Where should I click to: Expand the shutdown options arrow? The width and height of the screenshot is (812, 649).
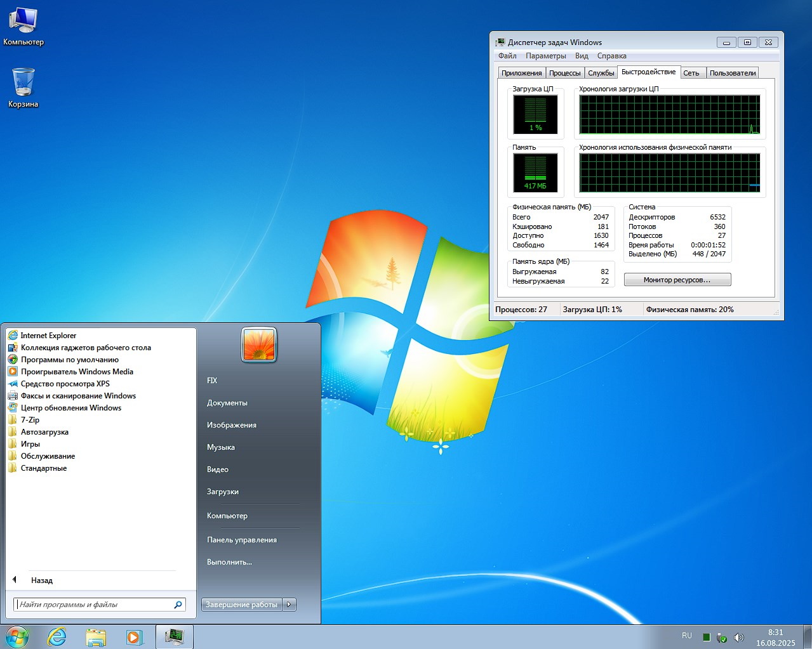pyautogui.click(x=289, y=605)
